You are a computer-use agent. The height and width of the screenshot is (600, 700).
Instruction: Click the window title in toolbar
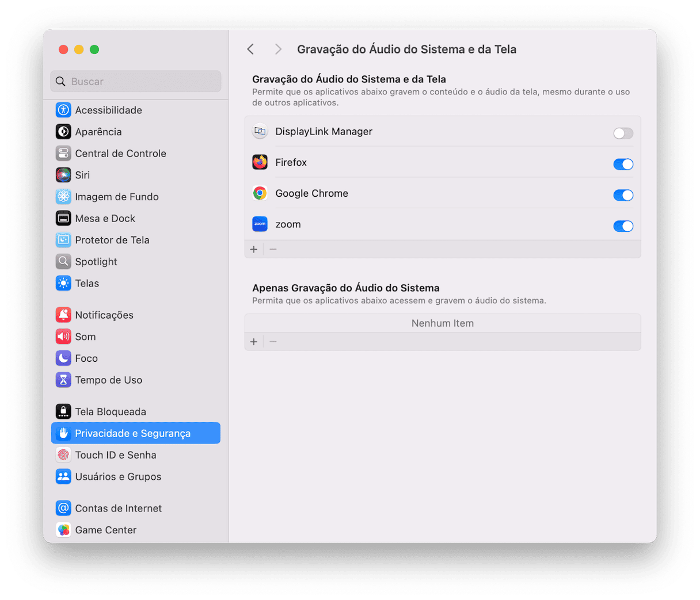(406, 49)
